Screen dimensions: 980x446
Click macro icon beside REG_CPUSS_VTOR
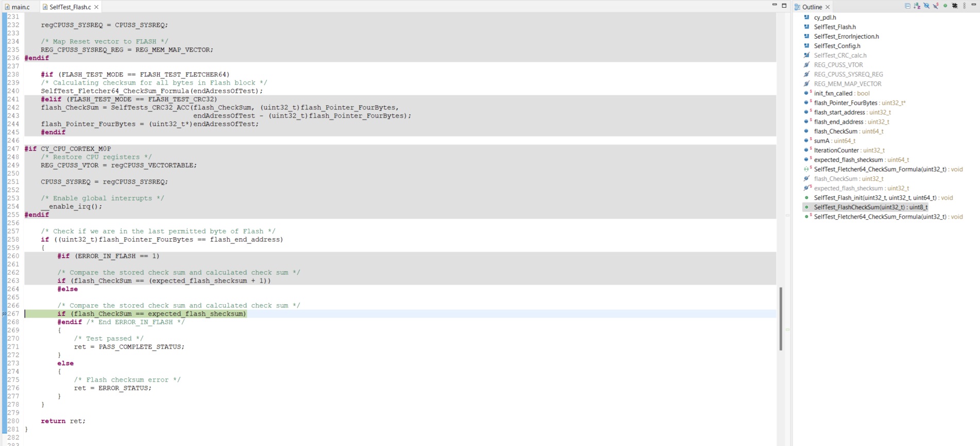807,65
